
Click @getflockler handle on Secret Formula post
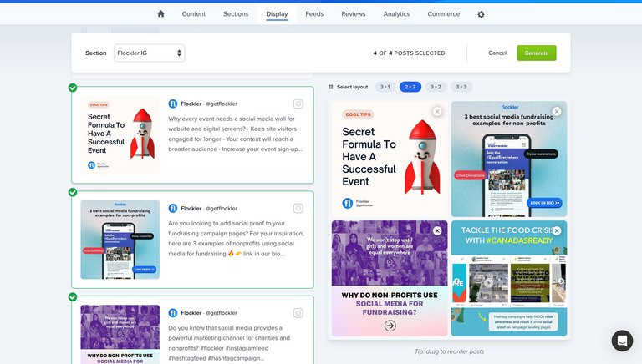(222, 104)
